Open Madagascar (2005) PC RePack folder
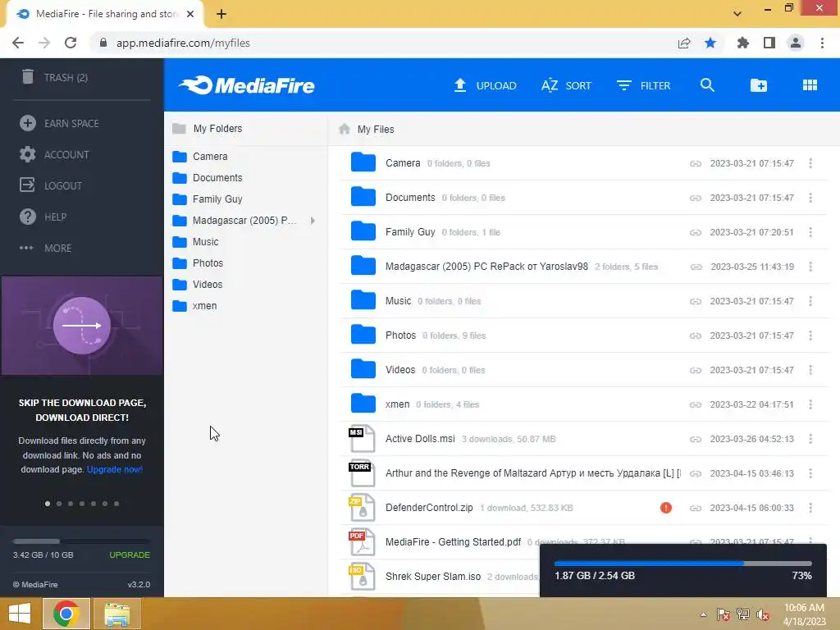This screenshot has height=630, width=840. 486,267
